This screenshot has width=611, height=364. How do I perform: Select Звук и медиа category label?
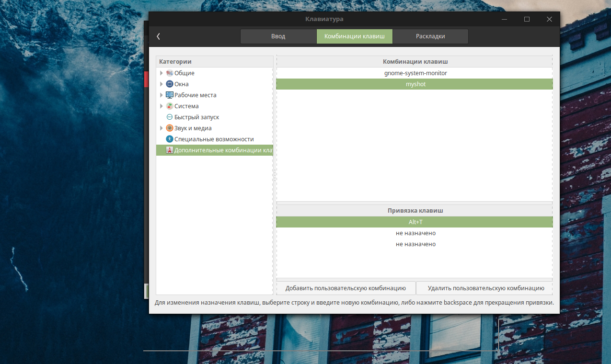pos(193,128)
